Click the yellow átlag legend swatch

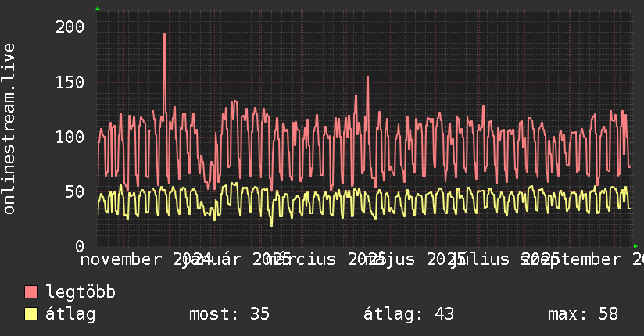pyautogui.click(x=30, y=314)
